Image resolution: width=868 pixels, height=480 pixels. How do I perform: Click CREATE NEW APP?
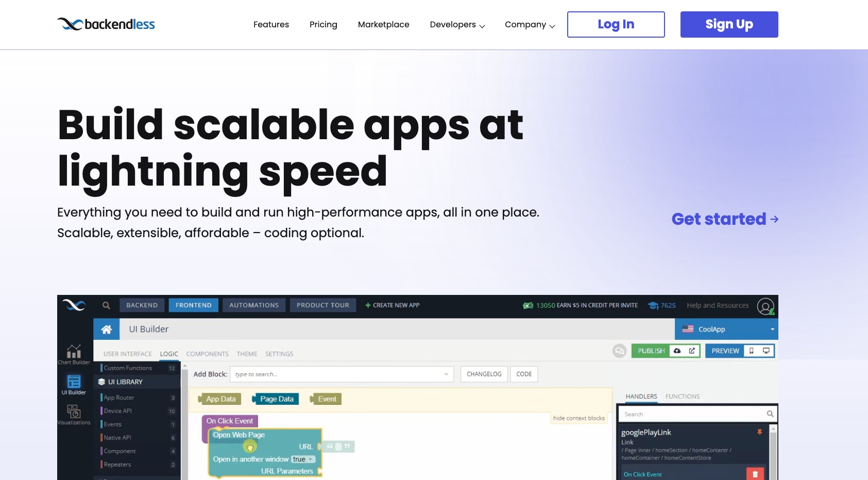tap(393, 305)
